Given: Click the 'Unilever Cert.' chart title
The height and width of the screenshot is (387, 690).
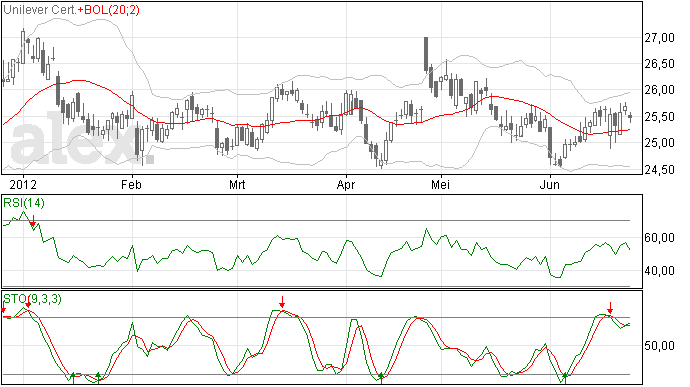Looking at the screenshot, I should point(40,10).
